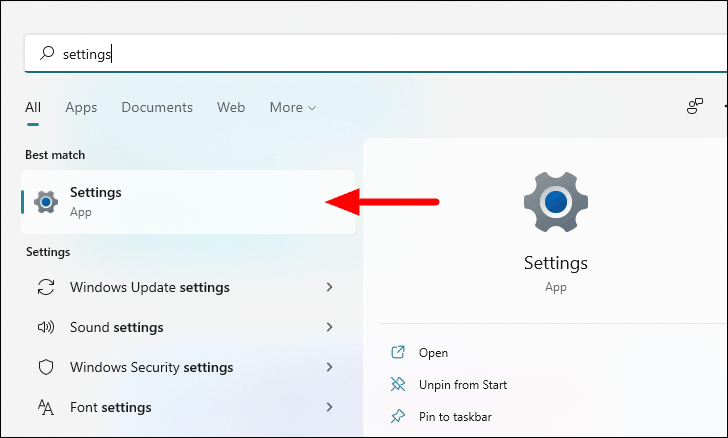Click into the search box containing settings
Viewport: 728px width, 438px height.
(376, 53)
